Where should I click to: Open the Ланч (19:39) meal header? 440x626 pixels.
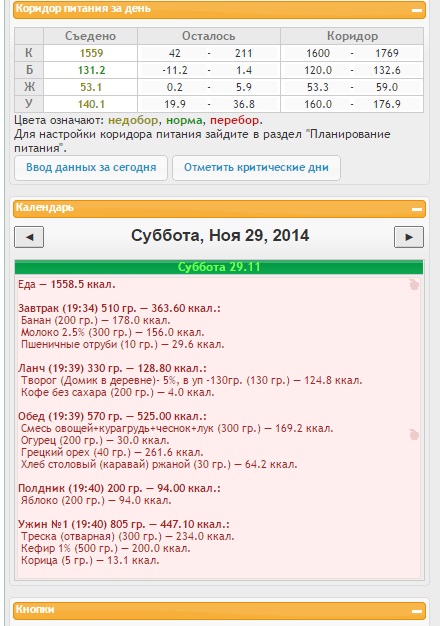click(112, 368)
